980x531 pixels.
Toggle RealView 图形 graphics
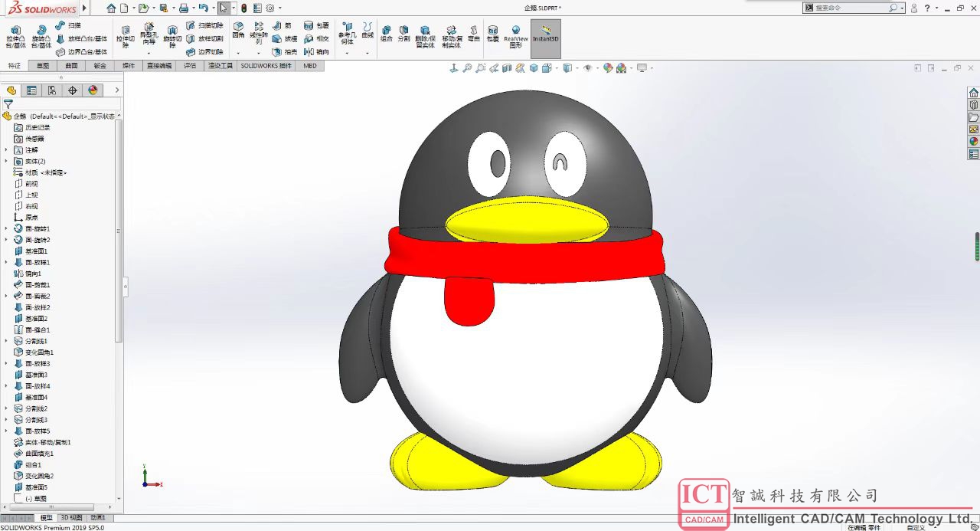(x=515, y=36)
